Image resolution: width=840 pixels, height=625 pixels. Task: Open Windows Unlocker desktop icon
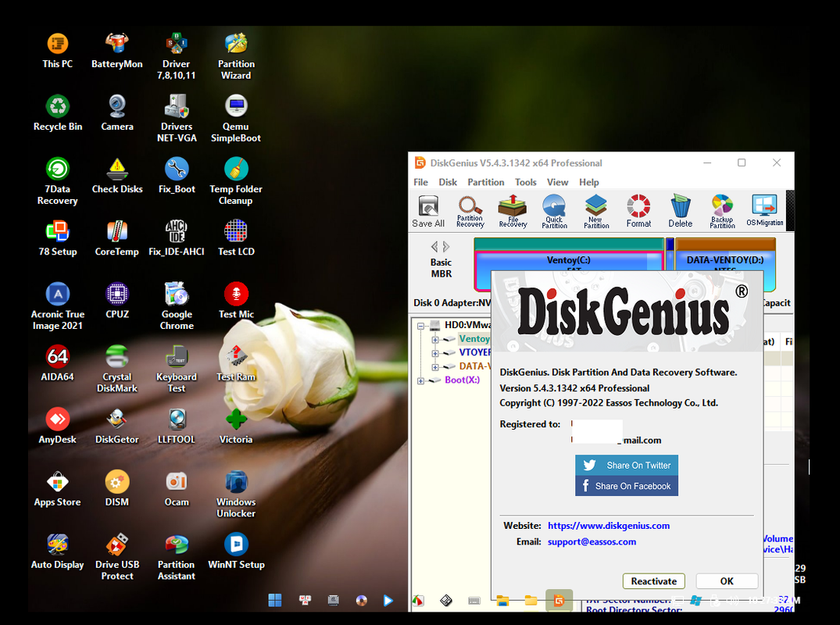click(x=236, y=495)
